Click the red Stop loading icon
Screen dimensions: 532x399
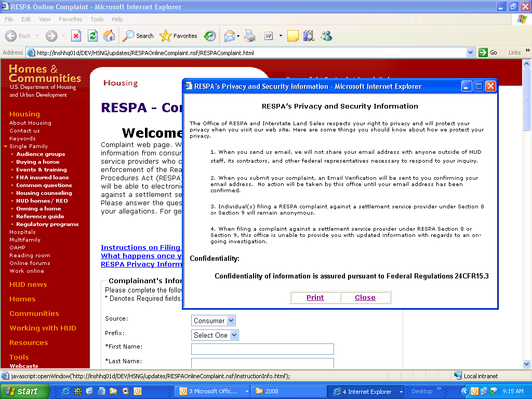click(x=76, y=36)
